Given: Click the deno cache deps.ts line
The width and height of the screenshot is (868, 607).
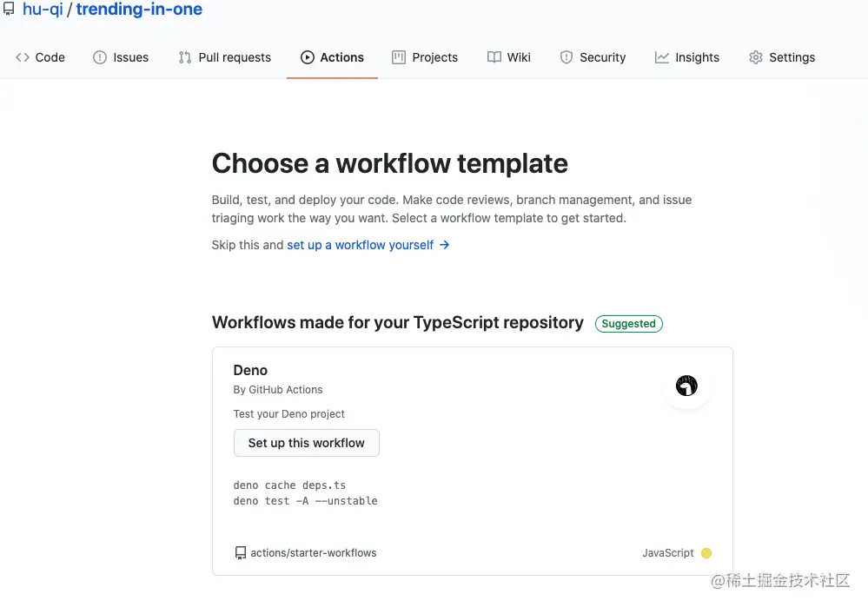Looking at the screenshot, I should 289,485.
